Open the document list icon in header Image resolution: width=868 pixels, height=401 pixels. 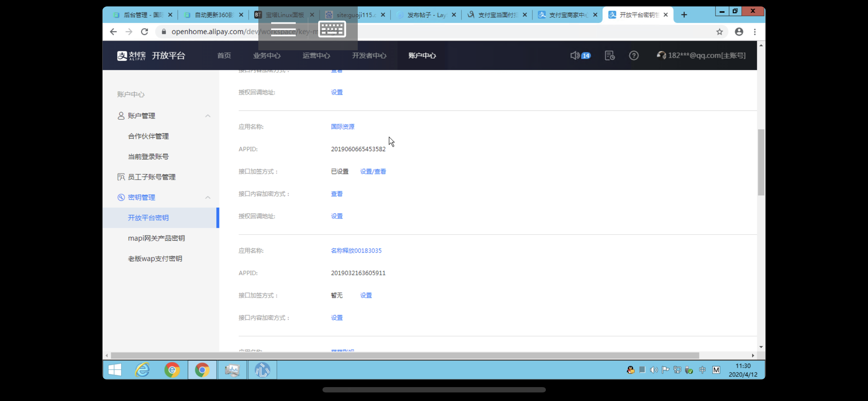tap(610, 56)
